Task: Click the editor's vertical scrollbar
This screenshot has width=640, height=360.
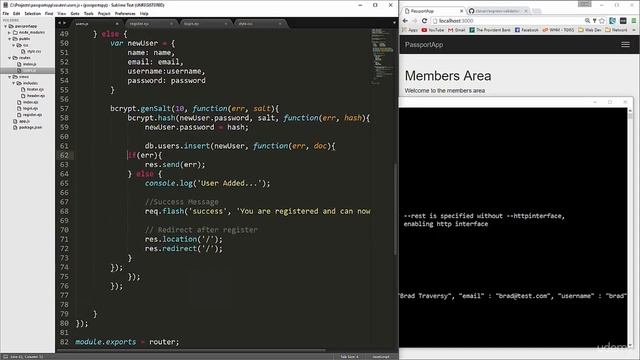Action: 395,209
